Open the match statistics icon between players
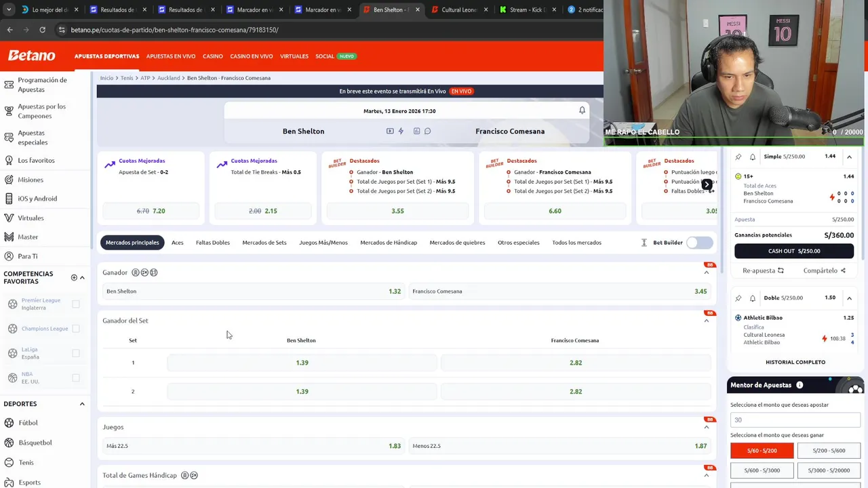Viewport: 868px width, 488px height. (416, 131)
